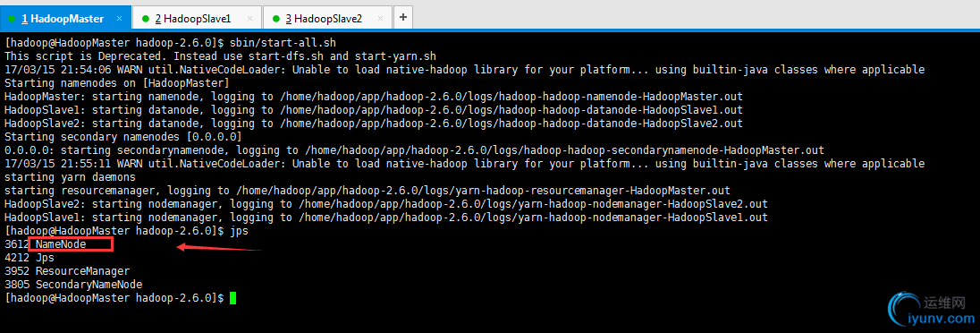The height and width of the screenshot is (333, 980).
Task: Click the secondarynamenode-HadoopMaster.out log path
Action: 564,150
